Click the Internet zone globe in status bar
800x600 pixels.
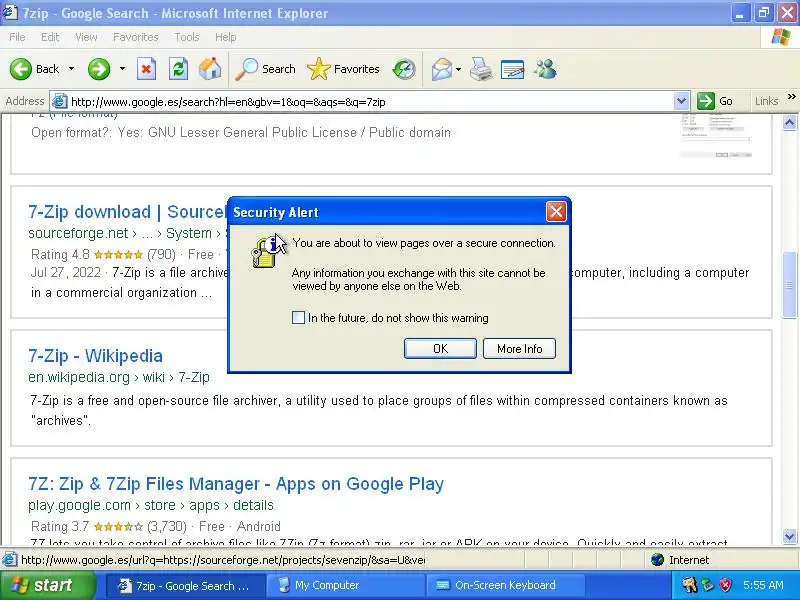click(657, 560)
